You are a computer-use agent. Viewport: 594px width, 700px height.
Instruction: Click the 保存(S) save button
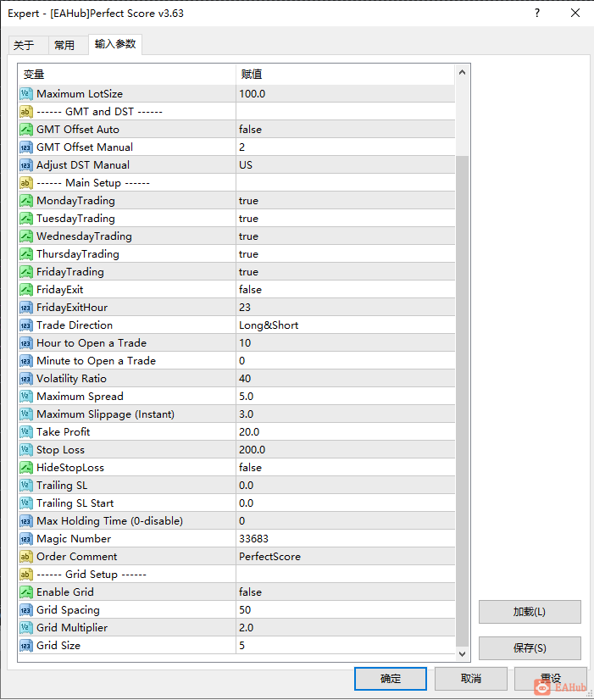pos(530,648)
